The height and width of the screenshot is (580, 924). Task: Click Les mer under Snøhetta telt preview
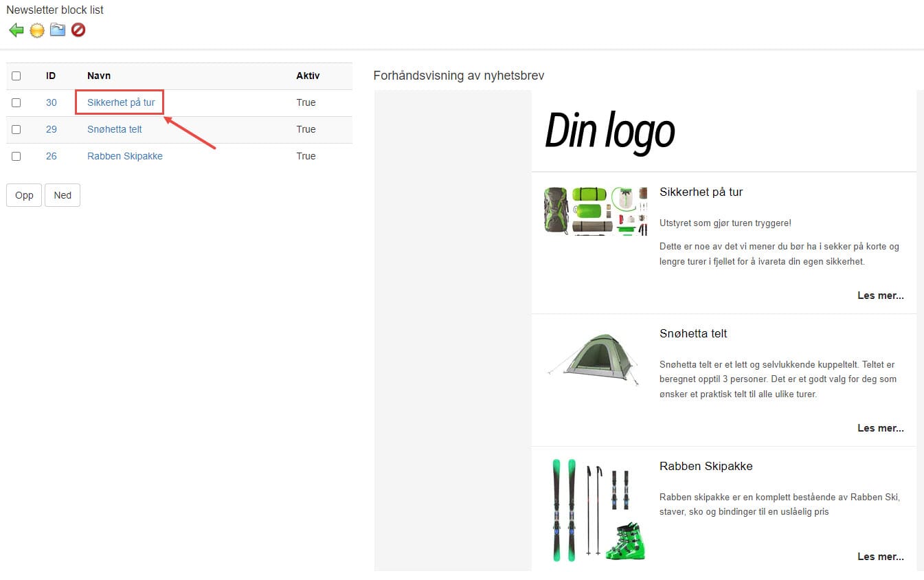(880, 428)
